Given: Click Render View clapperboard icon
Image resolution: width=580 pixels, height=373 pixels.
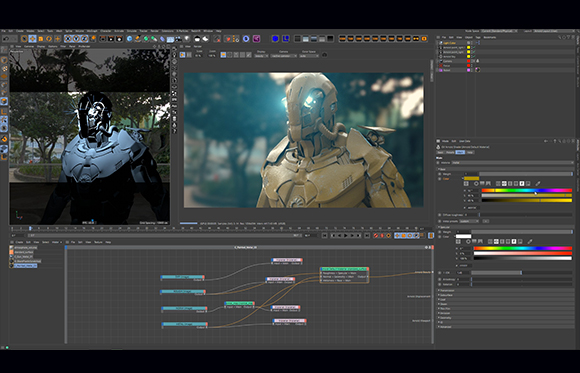Looking at the screenshot, I should click(x=102, y=38).
